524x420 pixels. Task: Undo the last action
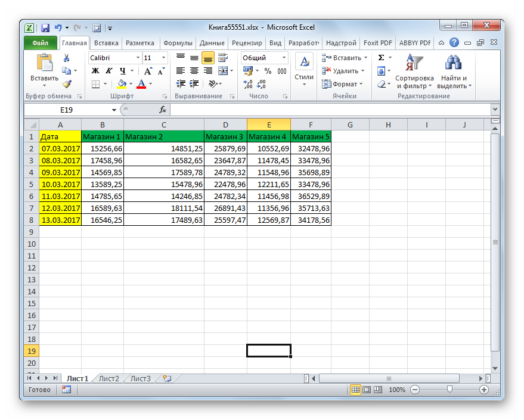pyautogui.click(x=58, y=28)
